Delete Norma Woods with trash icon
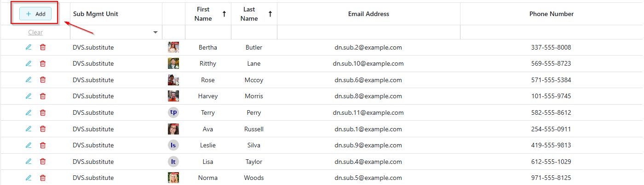This screenshot has width=644, height=185. (43, 178)
